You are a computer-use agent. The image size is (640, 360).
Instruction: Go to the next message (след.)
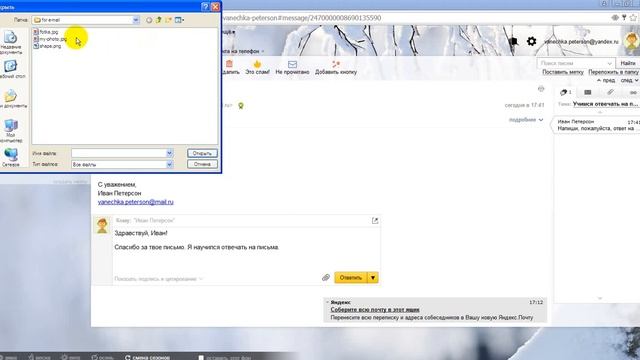point(629,80)
